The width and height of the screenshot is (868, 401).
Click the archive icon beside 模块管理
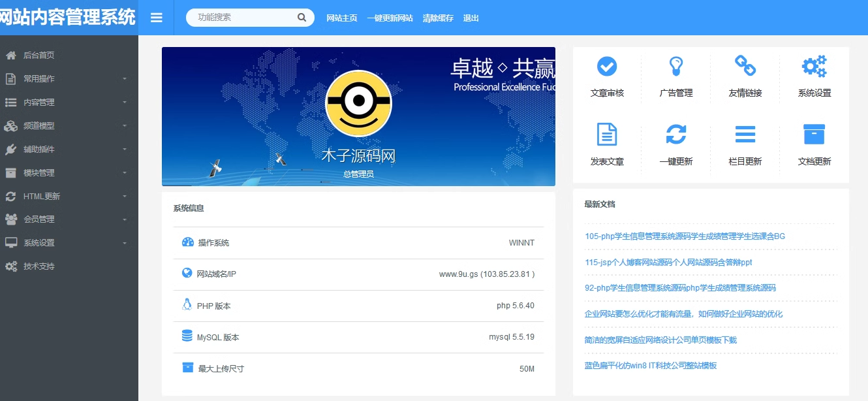tap(10, 173)
